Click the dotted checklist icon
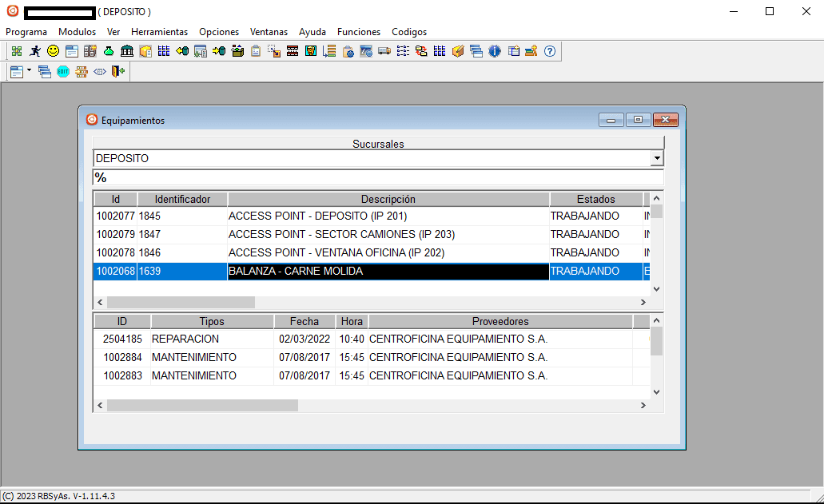This screenshot has height=504, width=824. click(403, 51)
